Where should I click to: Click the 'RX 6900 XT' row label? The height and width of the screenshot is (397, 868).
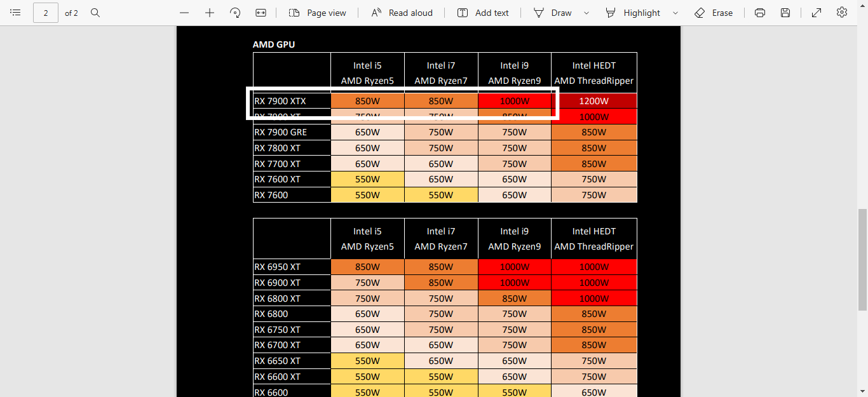(x=278, y=283)
